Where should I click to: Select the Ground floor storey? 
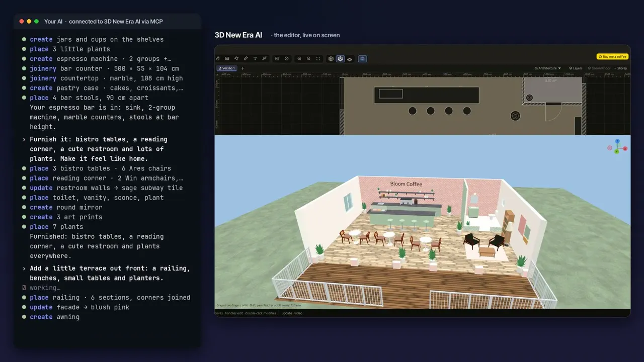(x=599, y=68)
